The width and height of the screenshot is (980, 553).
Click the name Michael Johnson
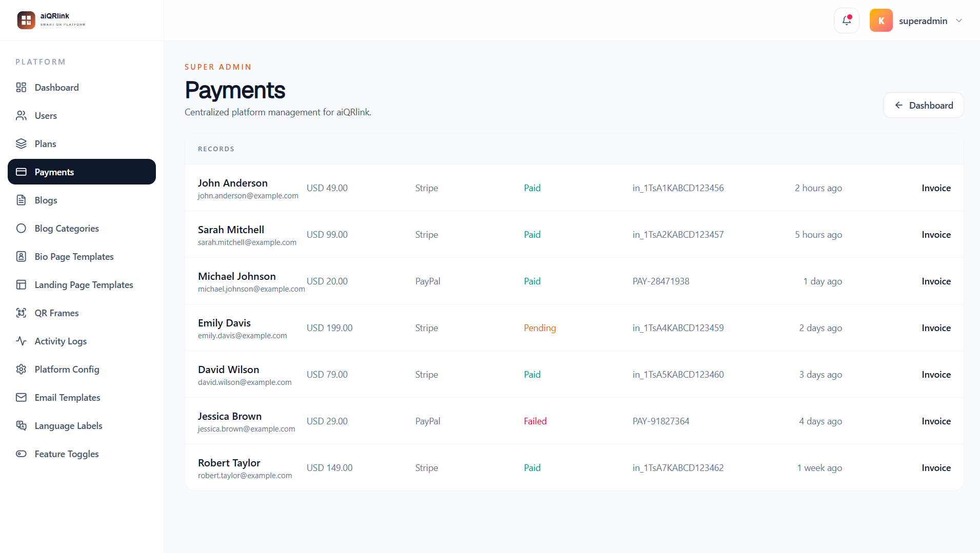[237, 276]
